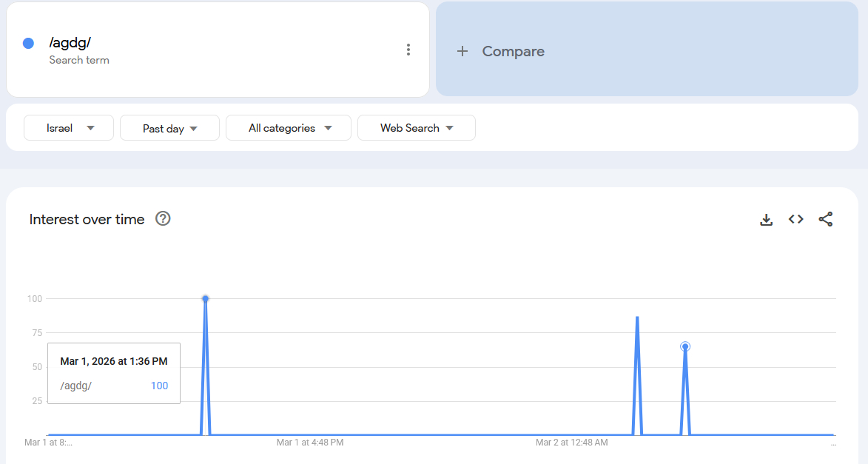Open the three-dot menu for /agdg/ term
This screenshot has width=868, height=464.
pyautogui.click(x=408, y=50)
